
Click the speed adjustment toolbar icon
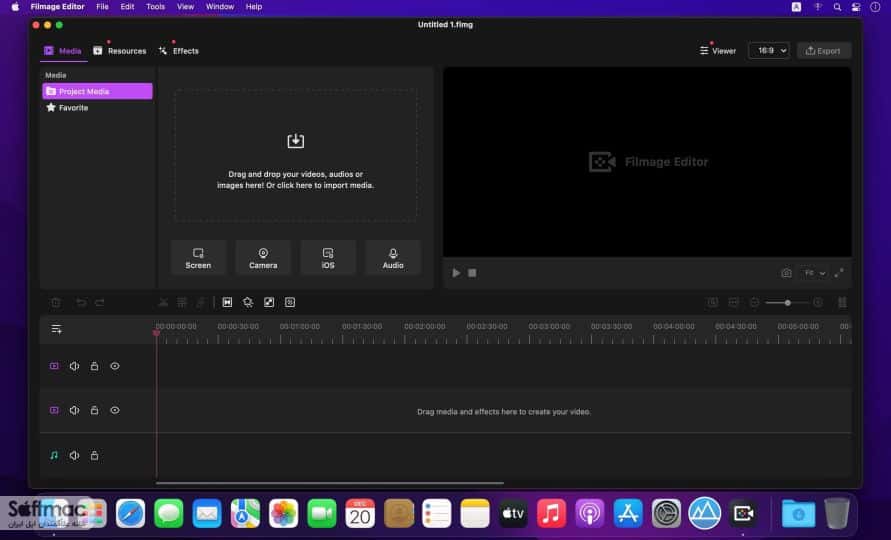point(201,302)
